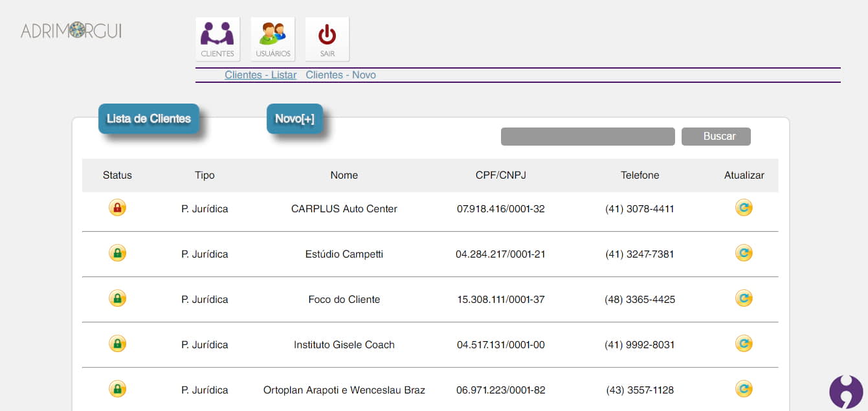Click CNPJ 15.308.111/0001-37
This screenshot has width=868, height=411.
click(x=500, y=300)
